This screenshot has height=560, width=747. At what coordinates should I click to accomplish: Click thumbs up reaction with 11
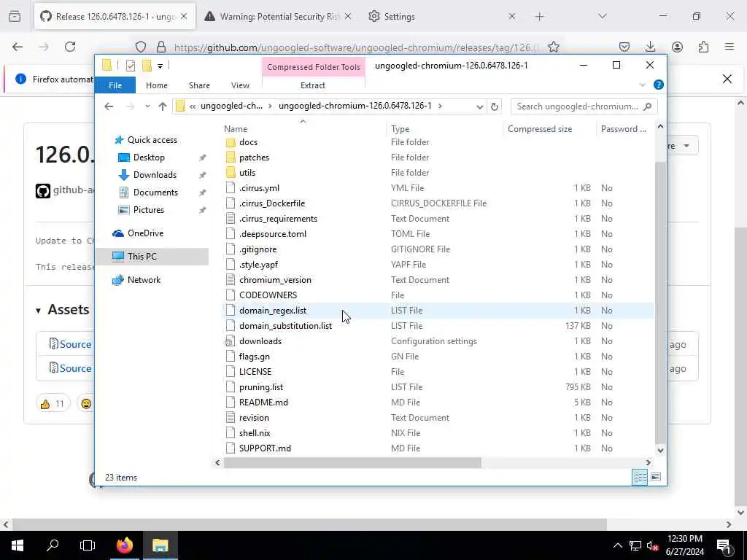[x=53, y=404]
